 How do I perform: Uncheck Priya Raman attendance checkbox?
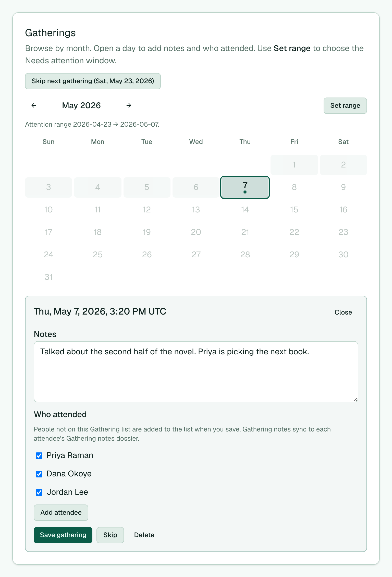coord(39,456)
